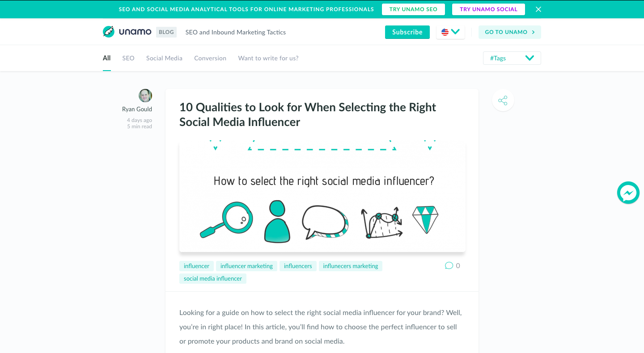Viewport: 644px width, 353px height.
Task: Switch to the Social Media tab
Action: [x=164, y=58]
